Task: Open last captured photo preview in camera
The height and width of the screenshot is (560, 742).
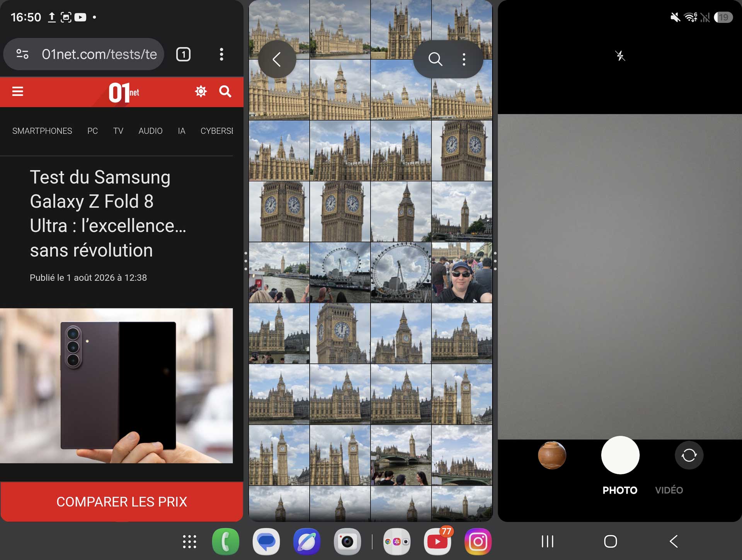Action: 552,455
